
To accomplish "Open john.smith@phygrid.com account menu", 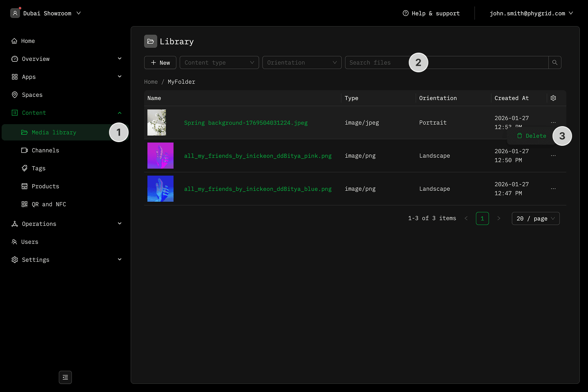I will click(531, 13).
